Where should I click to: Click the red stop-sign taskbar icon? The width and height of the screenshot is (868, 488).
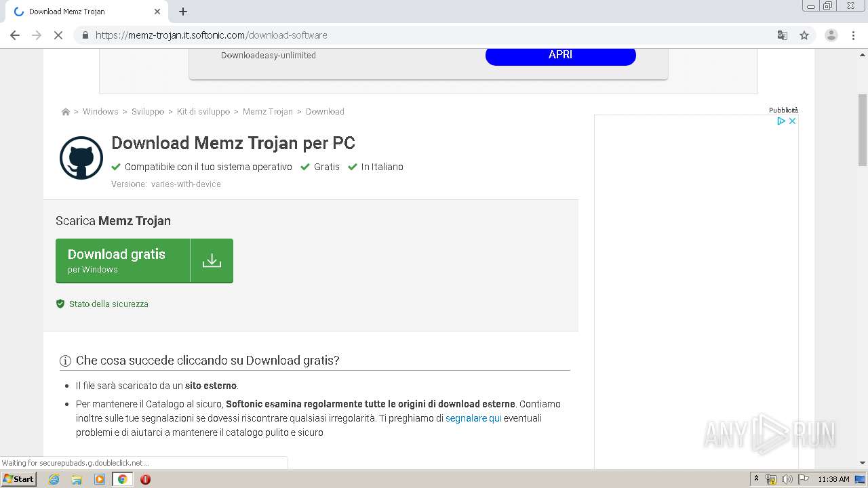click(x=145, y=479)
